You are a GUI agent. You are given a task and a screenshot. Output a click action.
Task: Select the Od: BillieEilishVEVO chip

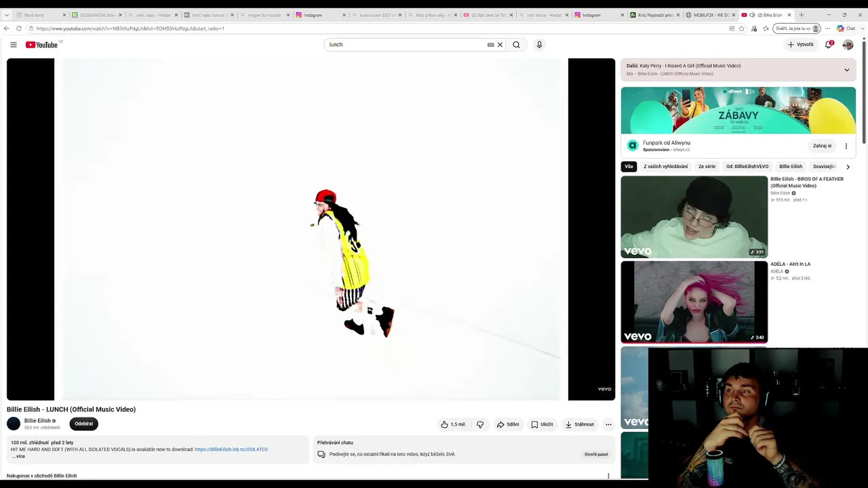pyautogui.click(x=747, y=167)
